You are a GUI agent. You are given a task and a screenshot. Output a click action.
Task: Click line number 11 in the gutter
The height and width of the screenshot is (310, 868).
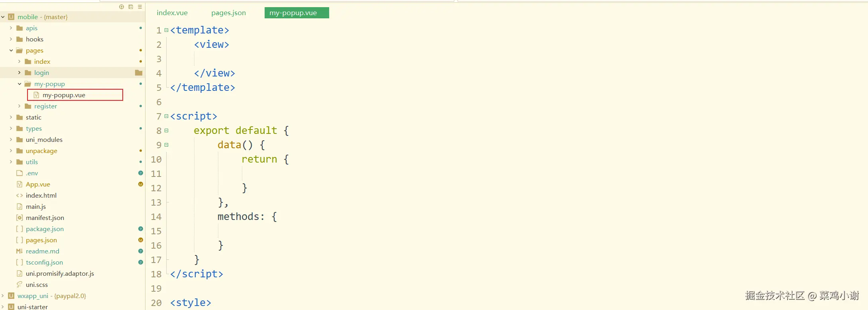pyautogui.click(x=156, y=174)
